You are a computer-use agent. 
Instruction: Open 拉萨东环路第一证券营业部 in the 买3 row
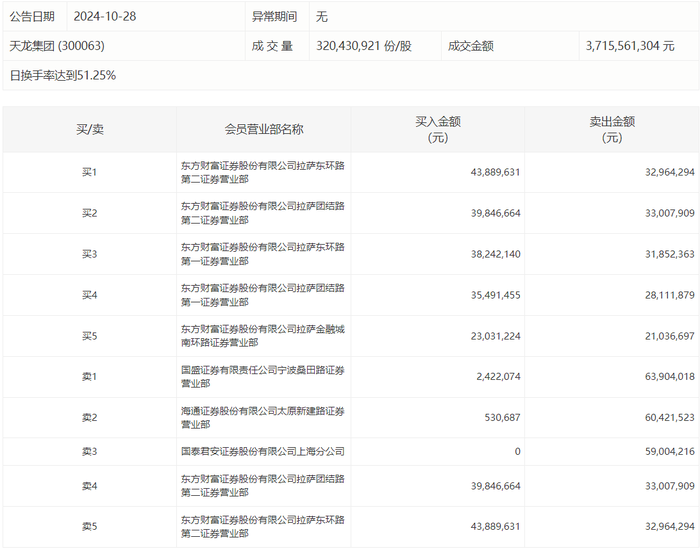[x=262, y=254]
